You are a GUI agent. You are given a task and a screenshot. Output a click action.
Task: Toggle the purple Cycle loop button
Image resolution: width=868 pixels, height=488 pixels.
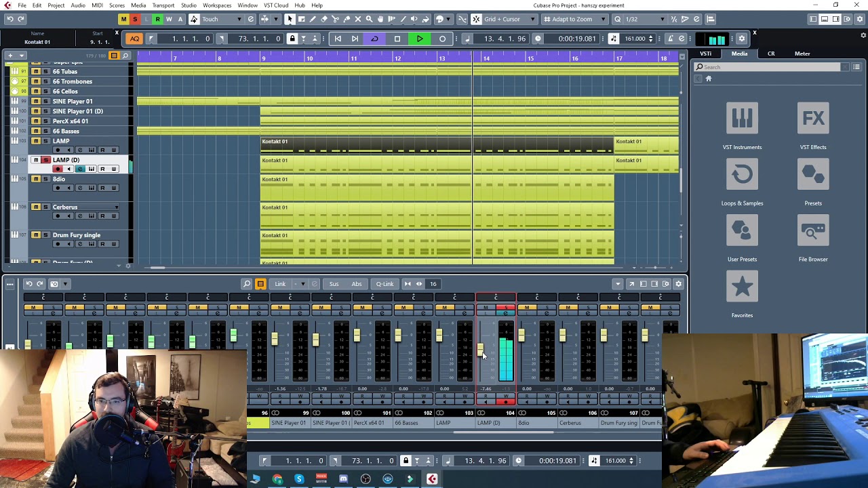coord(374,39)
